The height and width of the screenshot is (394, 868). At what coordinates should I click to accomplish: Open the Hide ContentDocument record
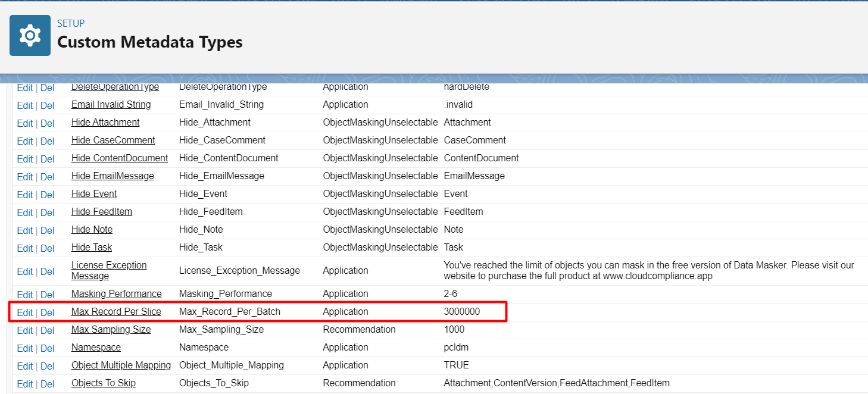(119, 158)
